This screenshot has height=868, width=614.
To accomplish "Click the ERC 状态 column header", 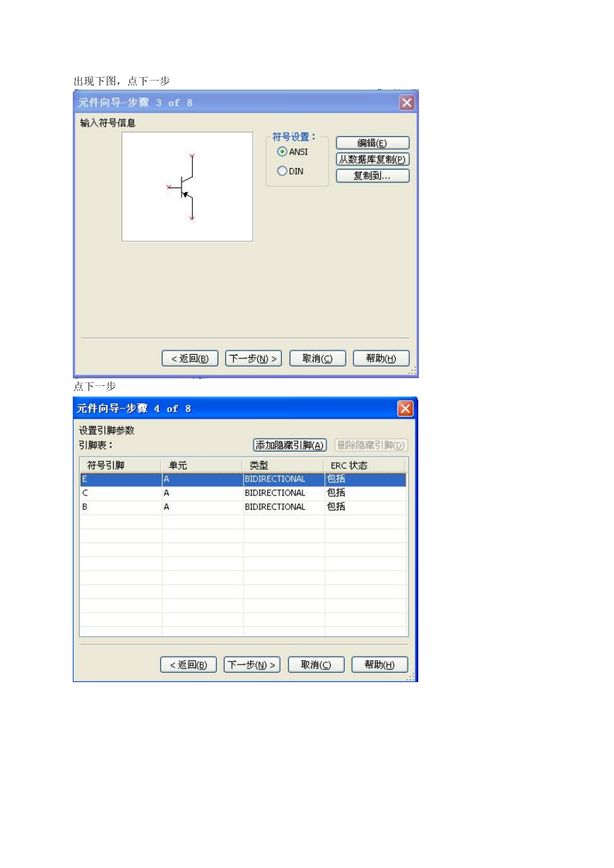I will point(365,465).
